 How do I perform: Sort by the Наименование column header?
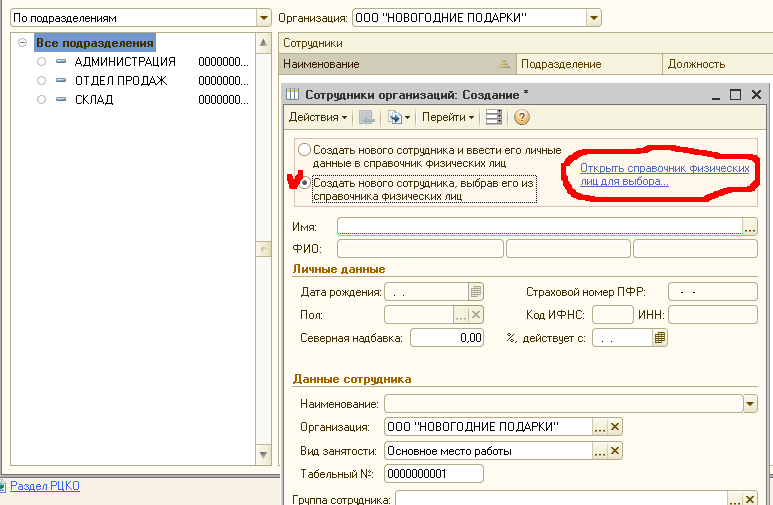(397, 64)
